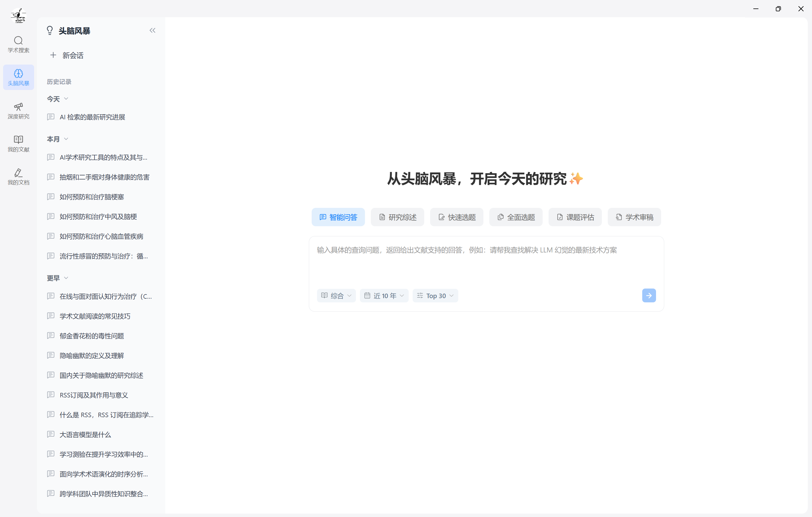Collapse the 更早 history section
Screen dimensions: 812x517
click(x=66, y=278)
